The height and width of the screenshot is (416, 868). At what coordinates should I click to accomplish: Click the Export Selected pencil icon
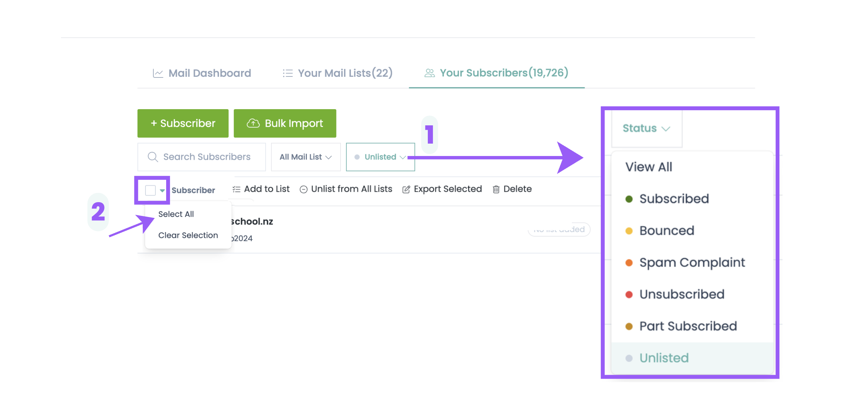click(406, 189)
